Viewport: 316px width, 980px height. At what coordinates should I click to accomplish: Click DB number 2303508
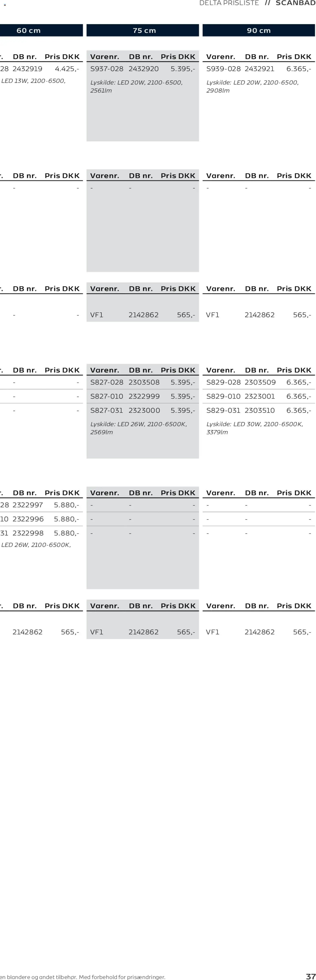click(x=144, y=382)
